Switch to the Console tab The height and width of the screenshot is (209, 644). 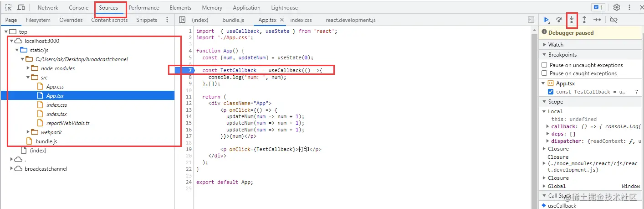pyautogui.click(x=78, y=8)
